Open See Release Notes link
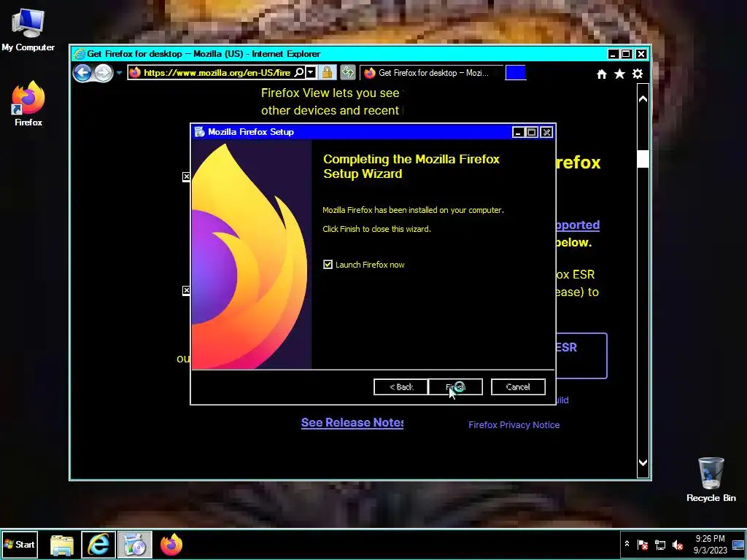747x560 pixels. (352, 422)
